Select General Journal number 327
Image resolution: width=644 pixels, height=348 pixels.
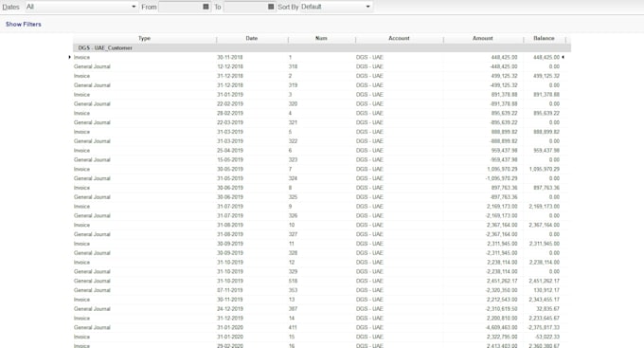click(x=293, y=234)
